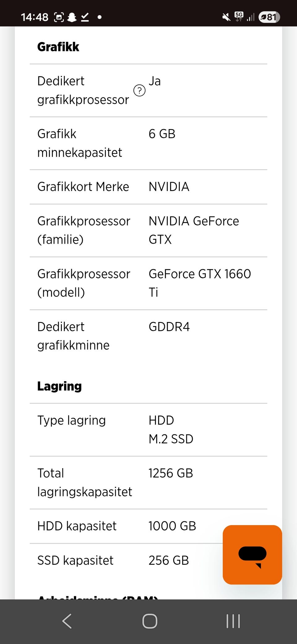Tap the underlined checkmark status icon
Viewport: 297px width, 644px height.
point(85,17)
